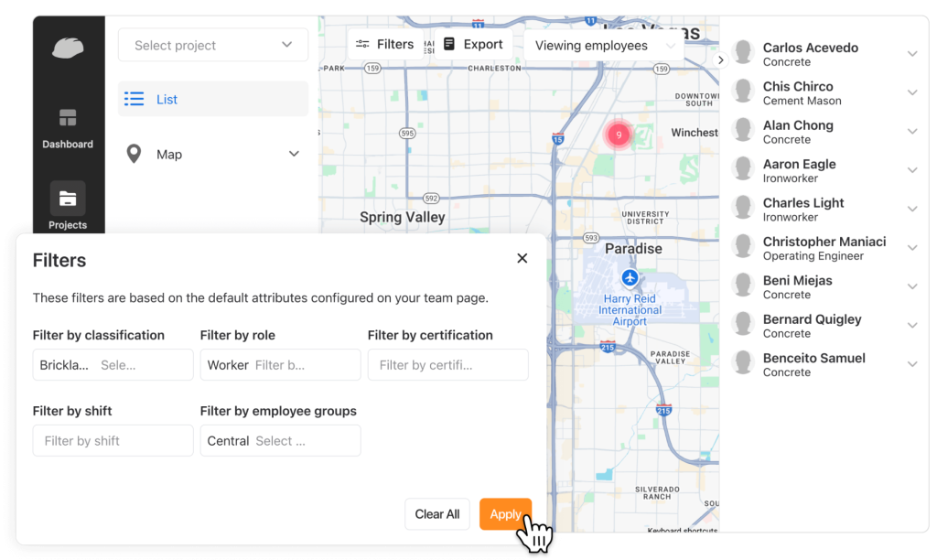
Task: Click the Filter by shift input
Action: [x=113, y=441]
